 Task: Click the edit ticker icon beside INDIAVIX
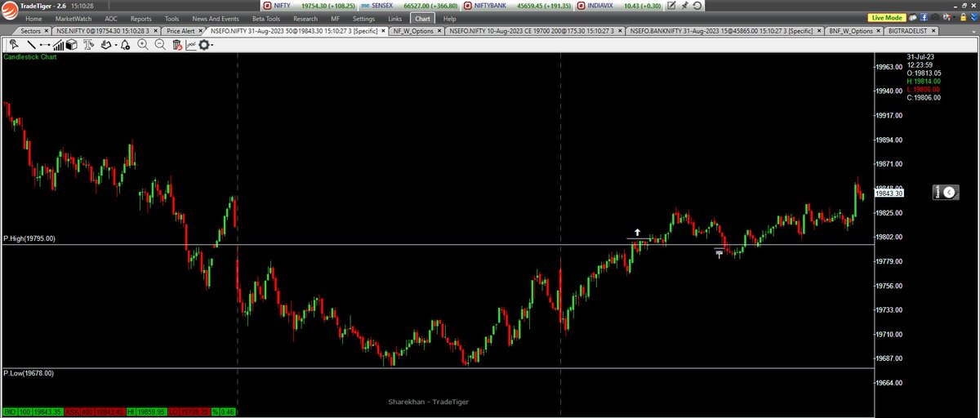tap(671, 5)
